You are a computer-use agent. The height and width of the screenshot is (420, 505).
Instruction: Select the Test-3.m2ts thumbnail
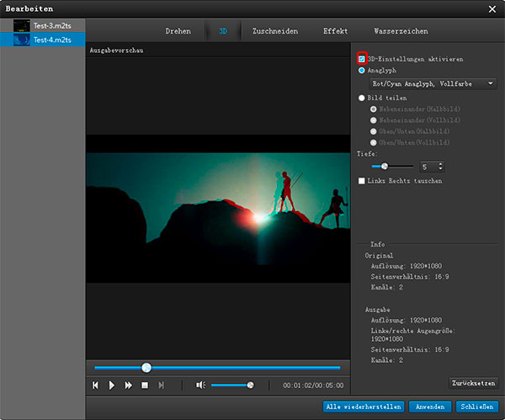(x=22, y=26)
